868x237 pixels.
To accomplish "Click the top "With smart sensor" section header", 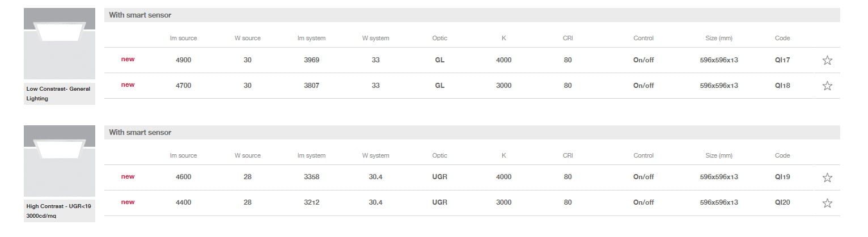I will coord(140,15).
